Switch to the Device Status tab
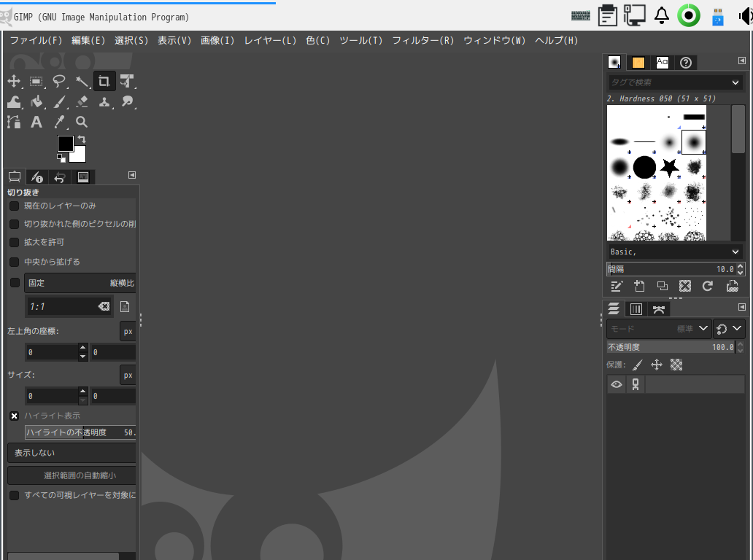753x560 pixels. (x=37, y=177)
